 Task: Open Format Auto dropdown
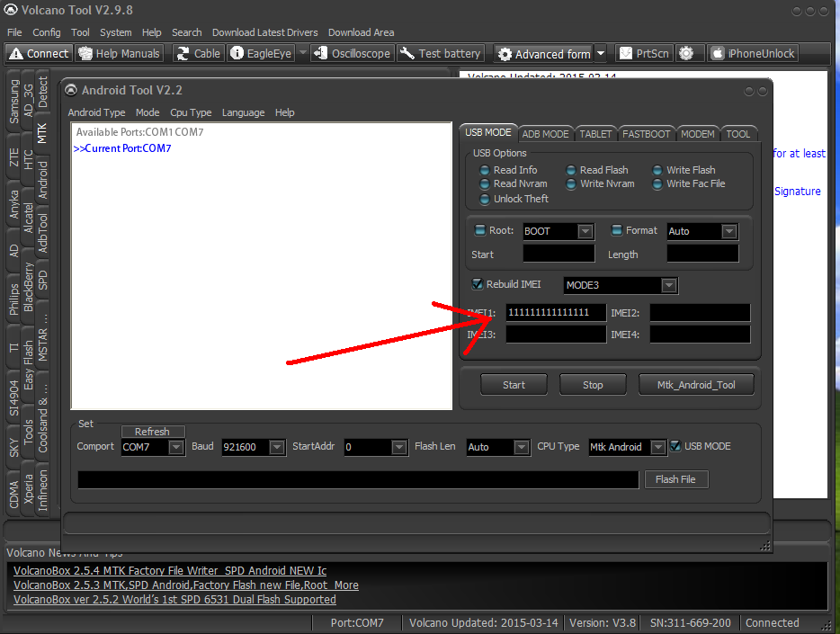[729, 231]
